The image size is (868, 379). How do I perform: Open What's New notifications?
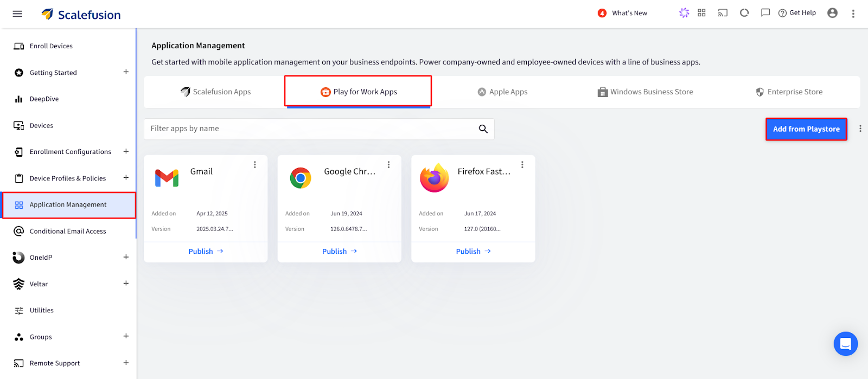pyautogui.click(x=623, y=13)
